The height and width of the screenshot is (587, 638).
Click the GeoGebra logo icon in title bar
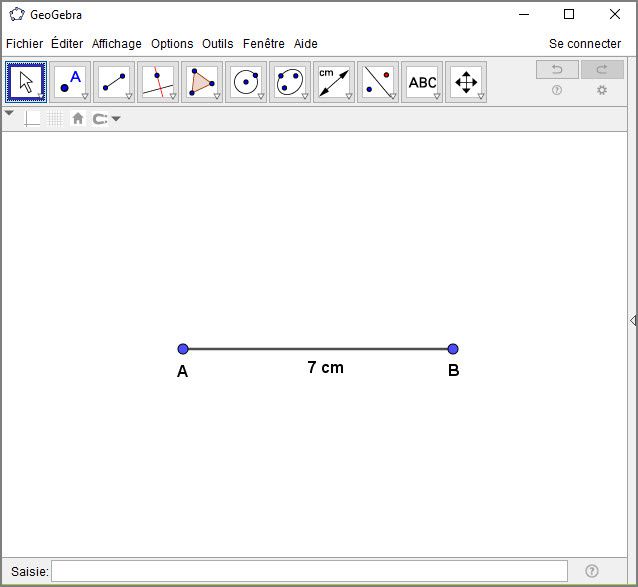(17, 15)
